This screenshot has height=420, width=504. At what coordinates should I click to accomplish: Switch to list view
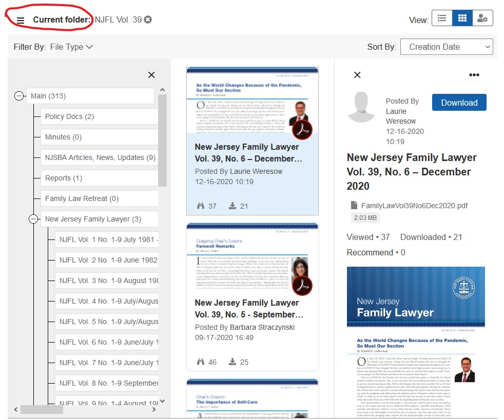pyautogui.click(x=442, y=18)
